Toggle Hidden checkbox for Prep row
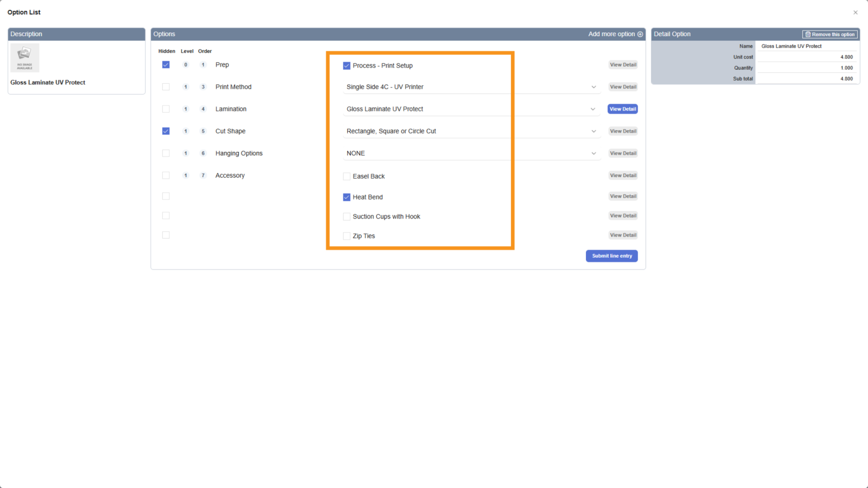The image size is (868, 488). 166,65
